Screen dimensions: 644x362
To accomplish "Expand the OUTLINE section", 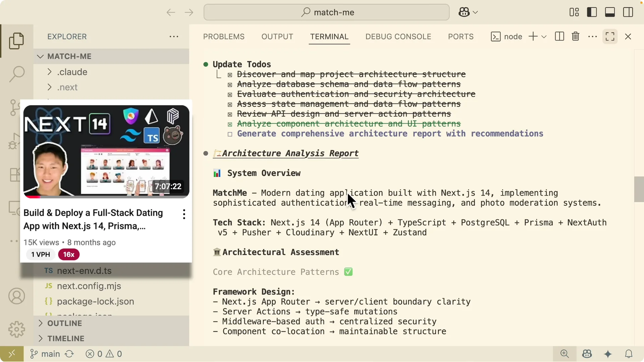I will (111, 323).
